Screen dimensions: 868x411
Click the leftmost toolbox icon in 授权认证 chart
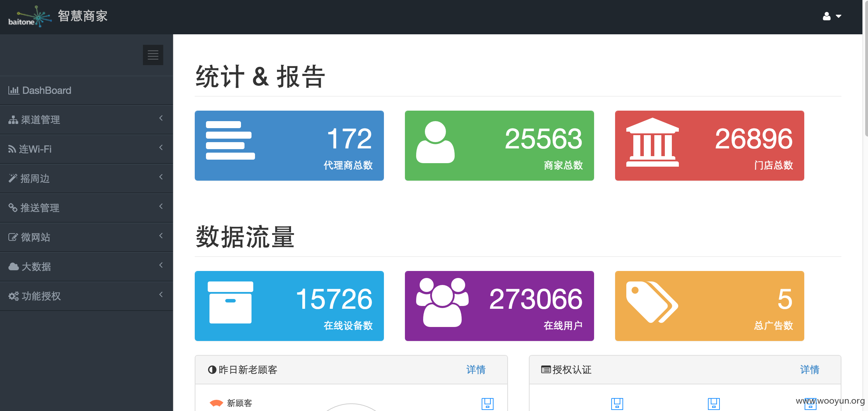coord(617,404)
